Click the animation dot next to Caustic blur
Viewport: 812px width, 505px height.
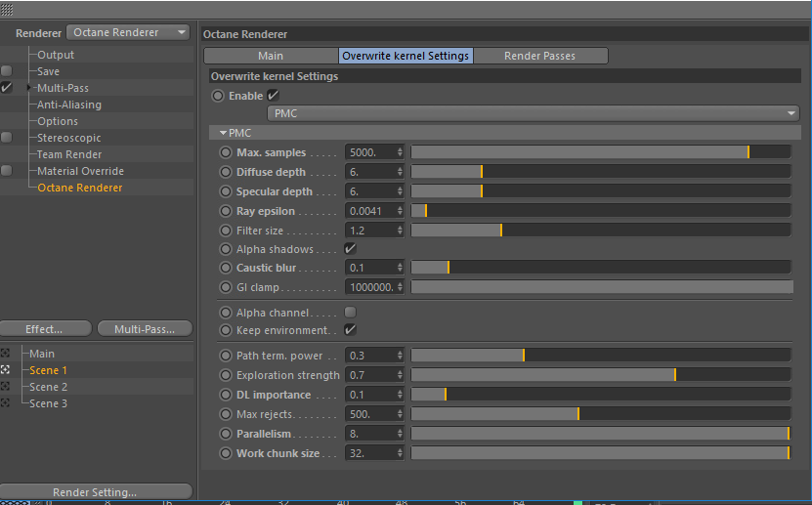pyautogui.click(x=226, y=268)
